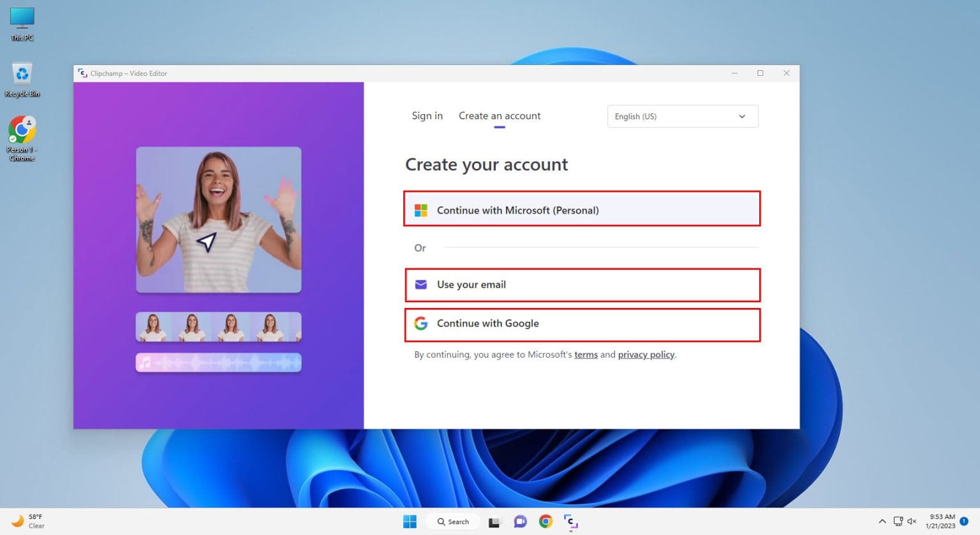Click the 58°F weather widget

(x=29, y=521)
